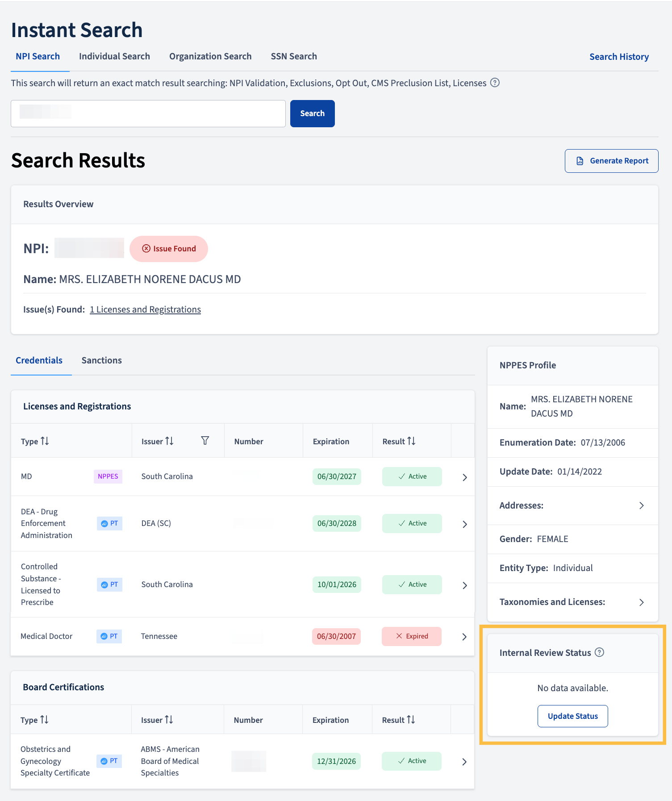Expand Addresses in NPPES Profile
The width and height of the screenshot is (672, 801).
(641, 505)
